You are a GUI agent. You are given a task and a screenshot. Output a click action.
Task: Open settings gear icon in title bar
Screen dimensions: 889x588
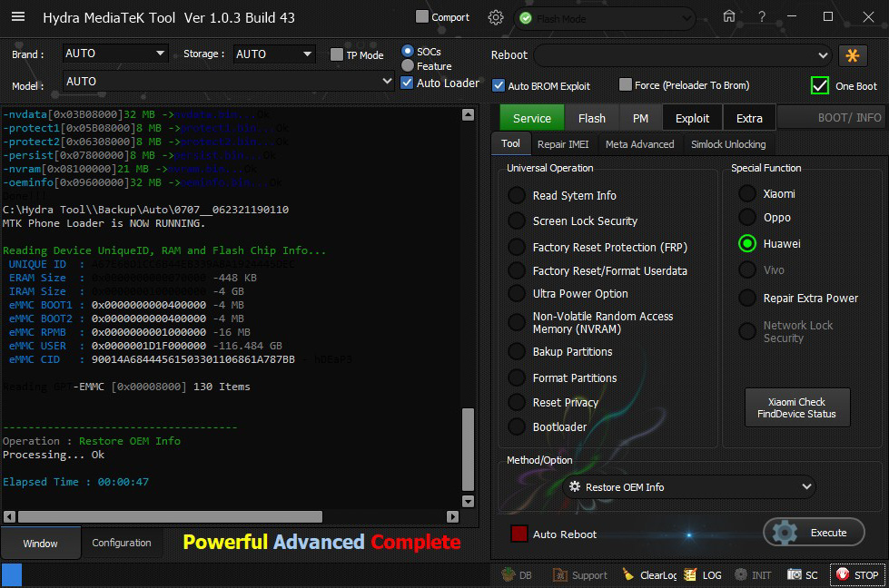496,17
